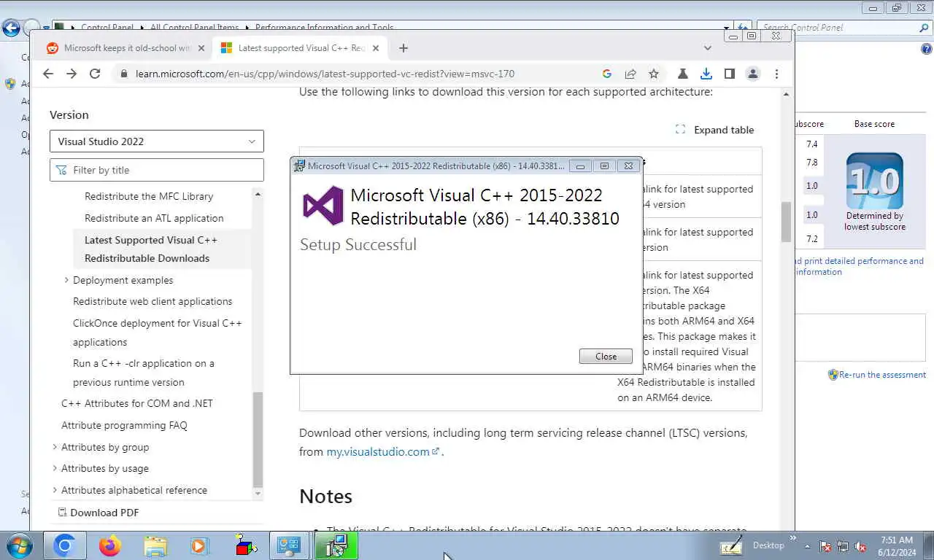
Task: Open Chrome Labs flask icon
Action: click(683, 74)
